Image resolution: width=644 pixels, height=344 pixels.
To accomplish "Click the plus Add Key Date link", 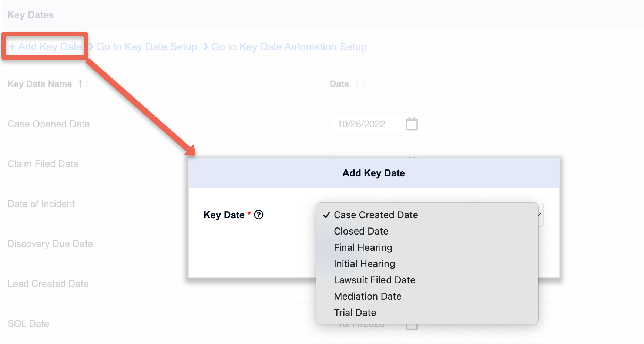I will [x=45, y=47].
